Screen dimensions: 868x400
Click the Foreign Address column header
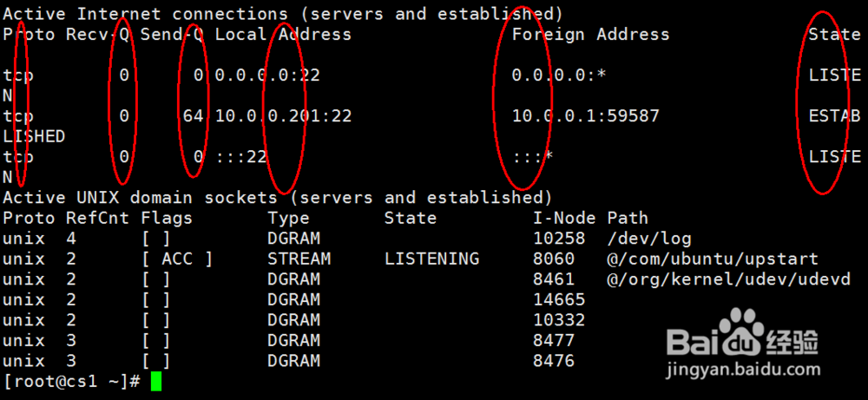[590, 35]
